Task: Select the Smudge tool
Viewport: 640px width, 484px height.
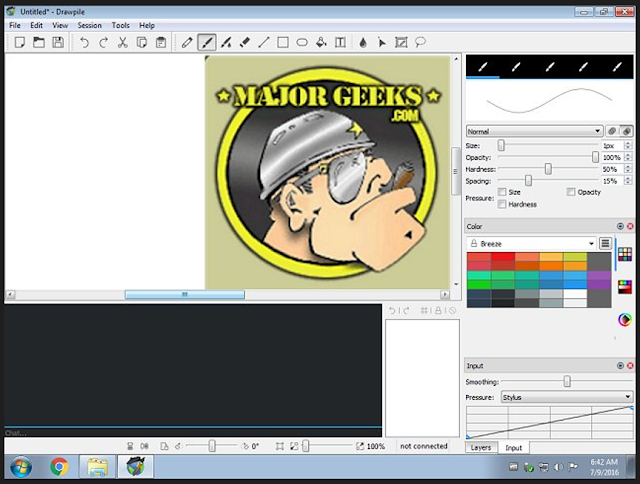Action: [x=226, y=42]
